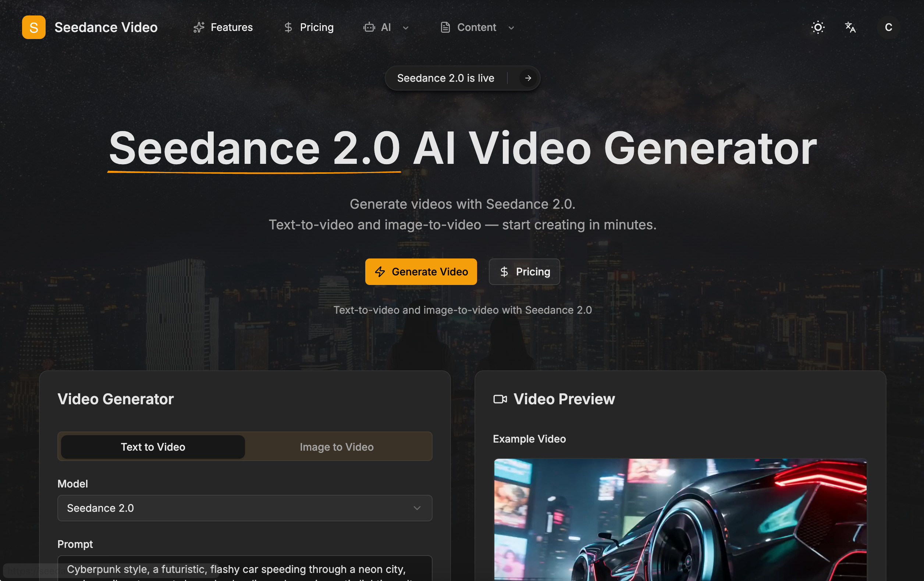
Task: Click the sparkles icon beside Features
Action: click(x=198, y=27)
